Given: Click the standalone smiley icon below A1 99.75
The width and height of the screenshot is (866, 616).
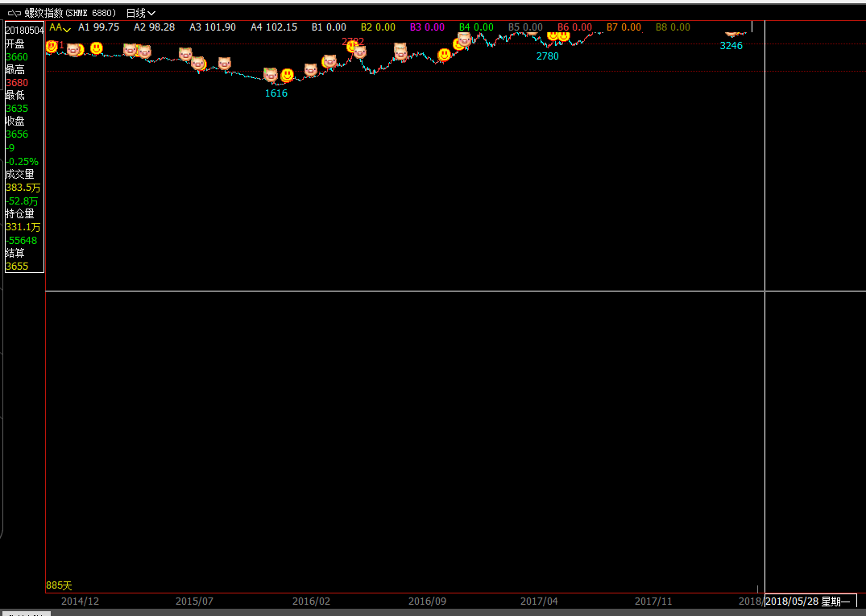Looking at the screenshot, I should 97,48.
